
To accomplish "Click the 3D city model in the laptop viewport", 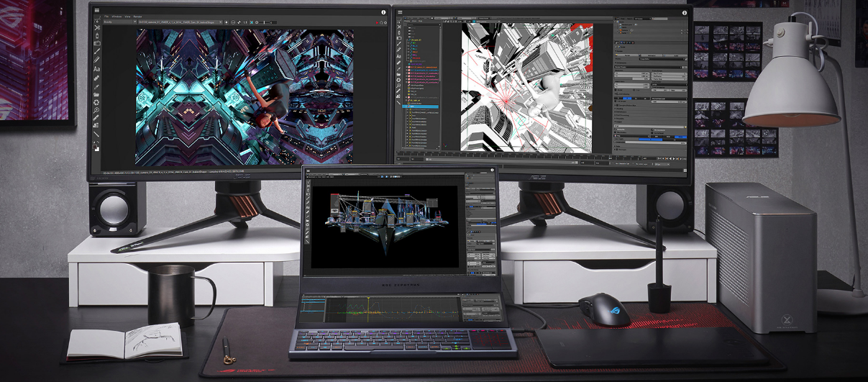I will [386, 223].
